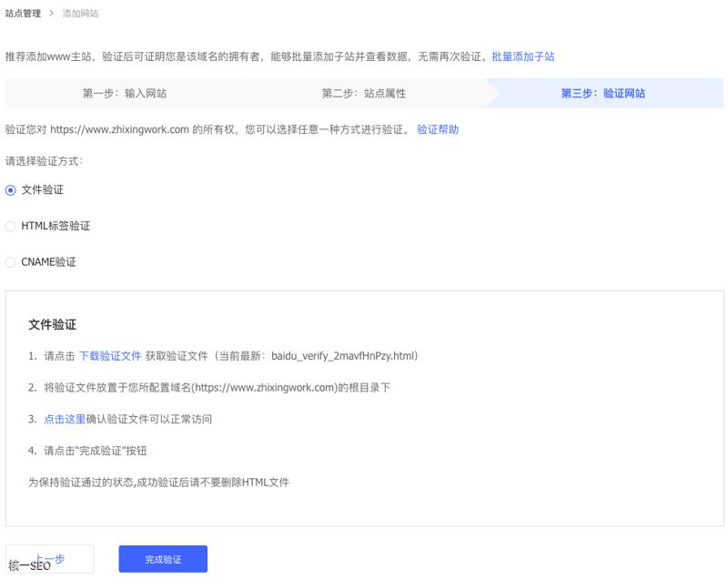Select step 第一步：输入网站
The image size is (728, 580).
click(x=126, y=94)
